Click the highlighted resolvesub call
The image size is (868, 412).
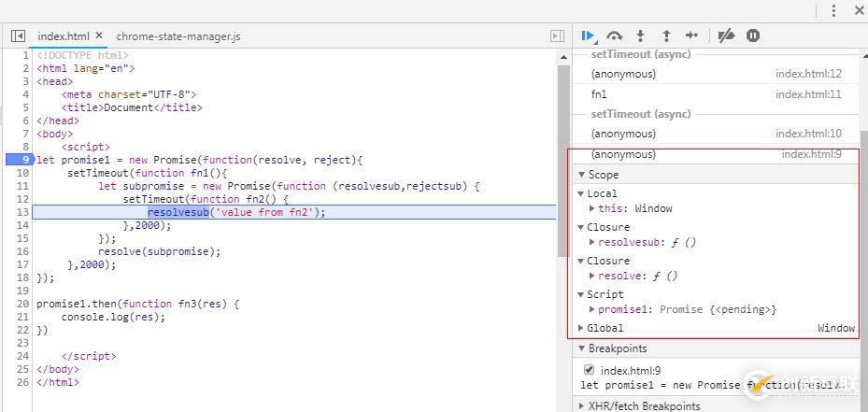click(x=178, y=213)
